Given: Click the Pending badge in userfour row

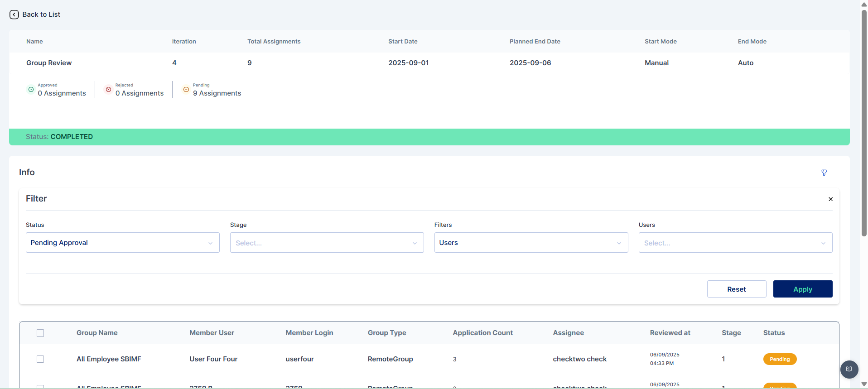Looking at the screenshot, I should (x=780, y=359).
